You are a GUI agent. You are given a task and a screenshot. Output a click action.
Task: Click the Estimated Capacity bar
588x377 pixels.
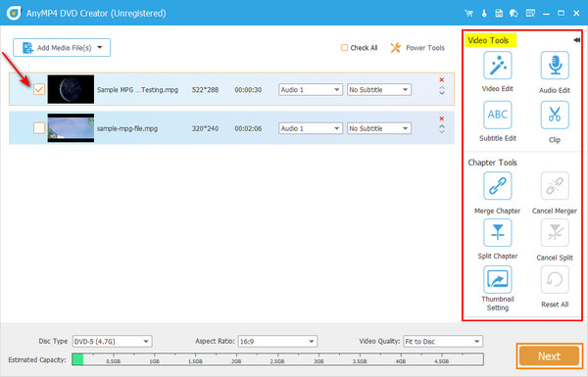[277, 359]
